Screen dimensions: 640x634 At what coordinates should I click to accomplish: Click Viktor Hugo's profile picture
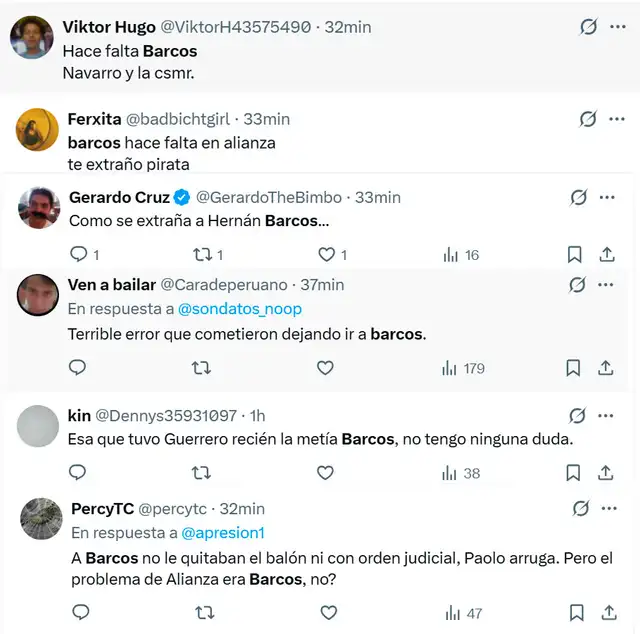32,37
